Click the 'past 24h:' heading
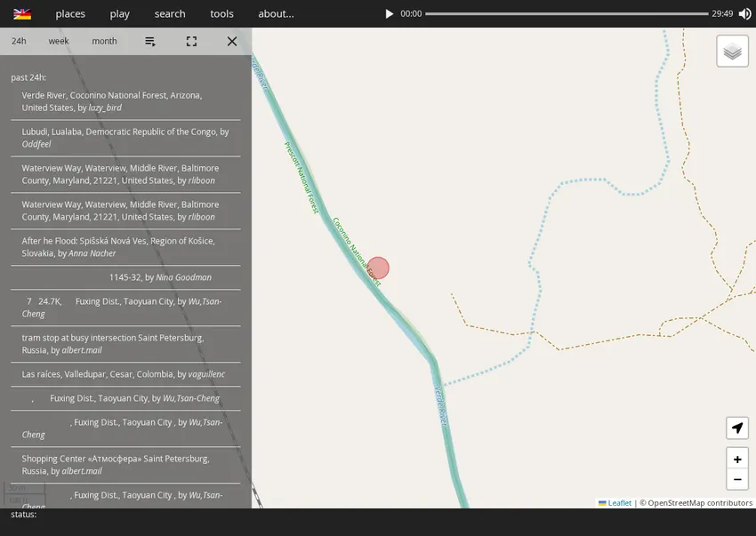This screenshot has height=536, width=756. click(x=28, y=77)
